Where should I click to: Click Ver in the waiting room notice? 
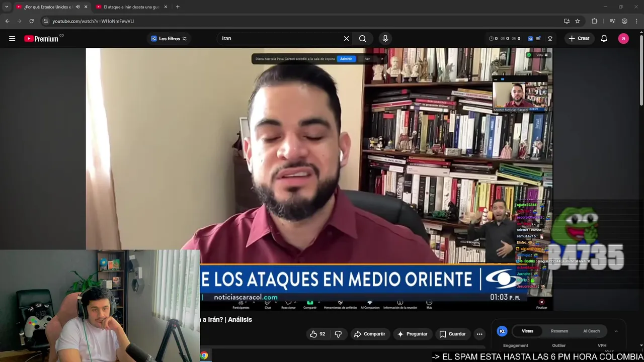367,59
